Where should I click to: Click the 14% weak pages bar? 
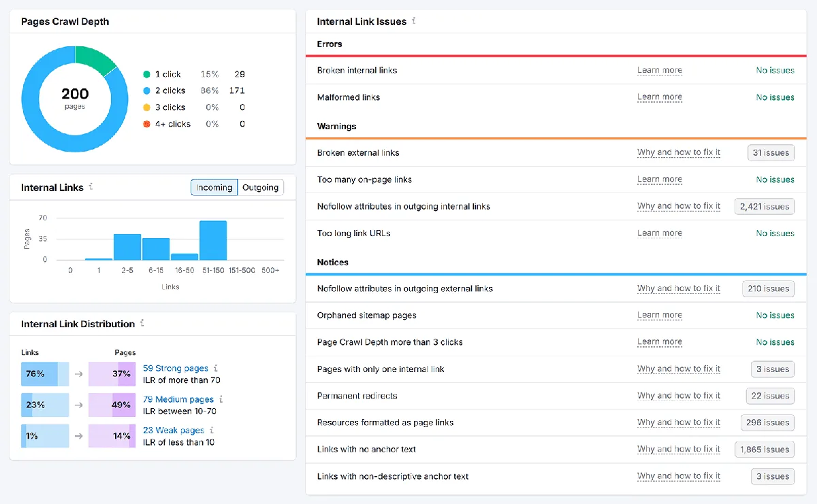112,436
